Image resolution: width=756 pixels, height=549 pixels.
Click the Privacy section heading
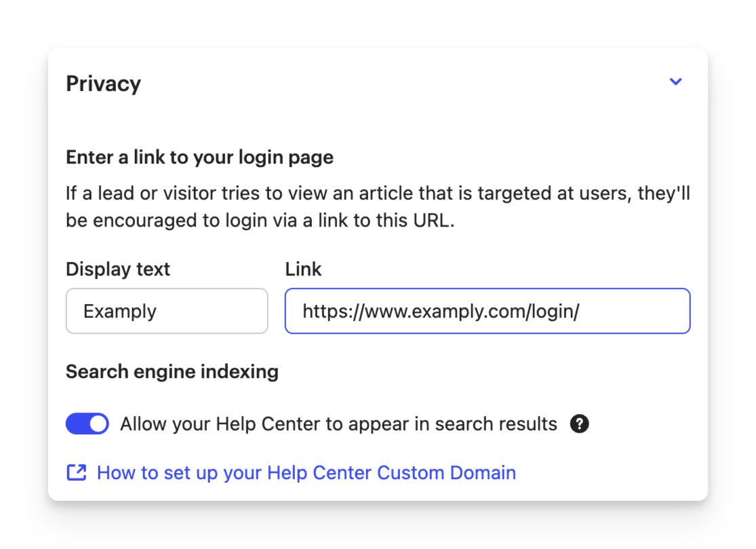click(104, 83)
